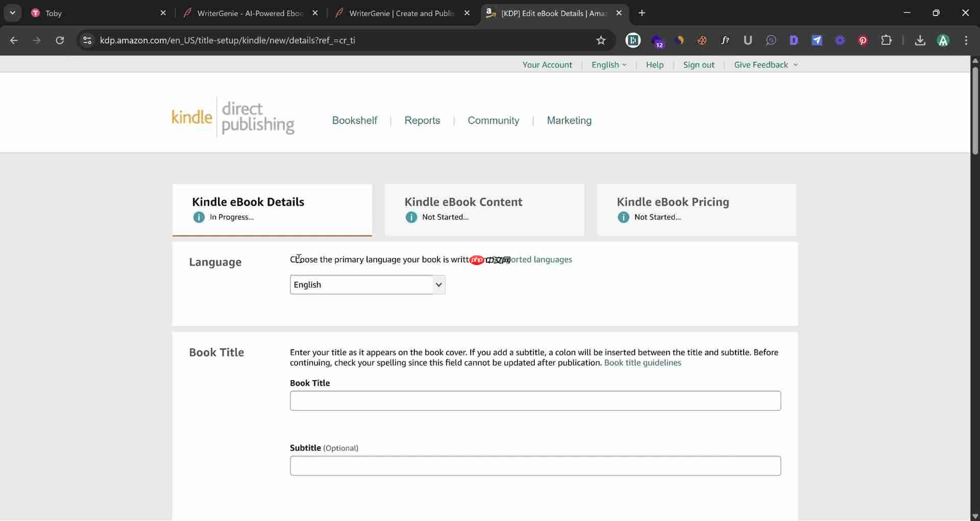Open the Community section
Image resolution: width=980 pixels, height=521 pixels.
click(493, 121)
